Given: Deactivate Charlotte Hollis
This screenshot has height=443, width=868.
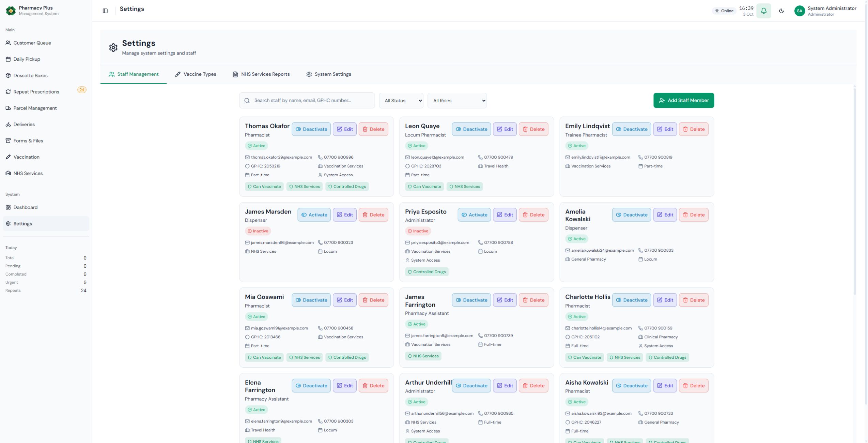Looking at the screenshot, I should coord(631,300).
